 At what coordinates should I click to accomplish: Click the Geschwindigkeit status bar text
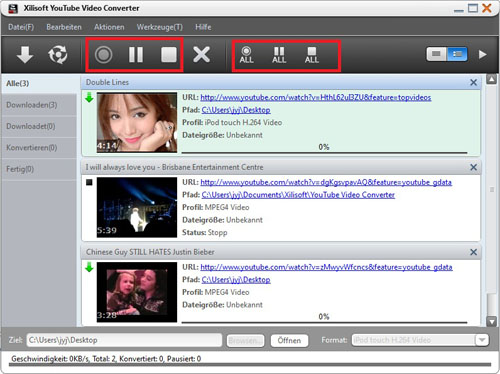(x=106, y=359)
